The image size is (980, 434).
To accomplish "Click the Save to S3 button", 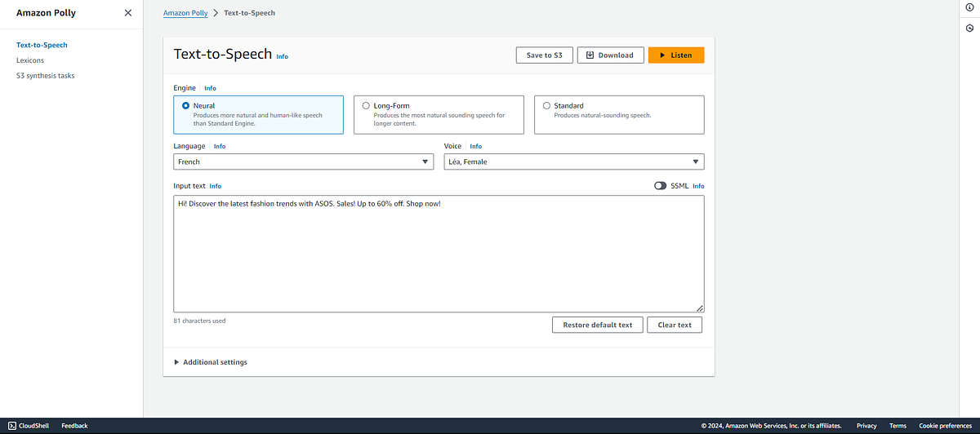I will coord(544,55).
